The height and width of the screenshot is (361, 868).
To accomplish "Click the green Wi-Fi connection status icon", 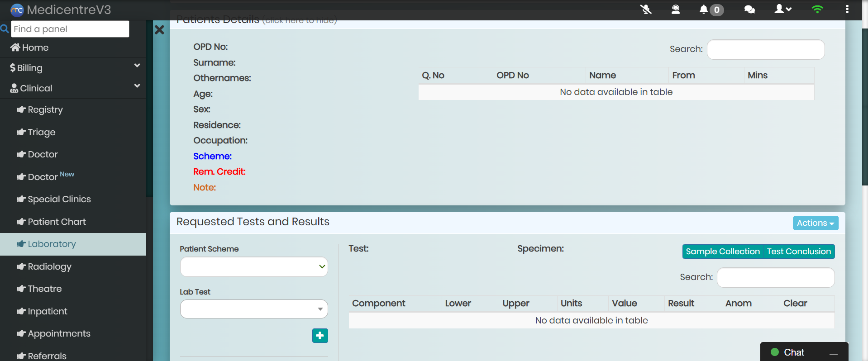I will (x=817, y=9).
